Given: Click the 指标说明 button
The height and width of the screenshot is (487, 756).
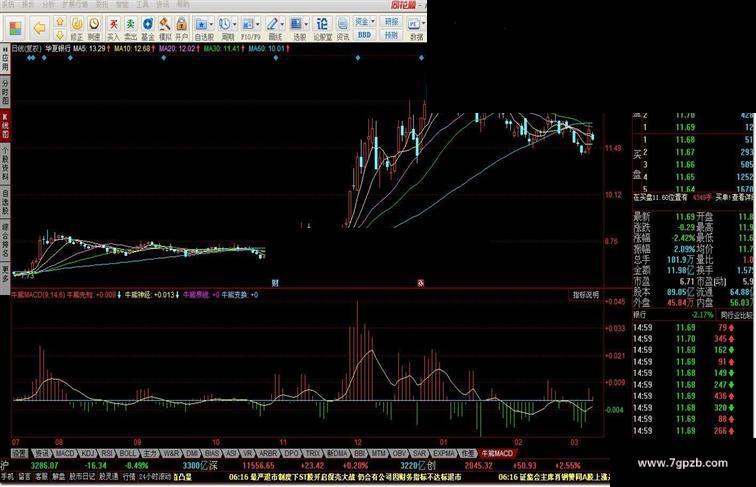Looking at the screenshot, I should tap(586, 295).
